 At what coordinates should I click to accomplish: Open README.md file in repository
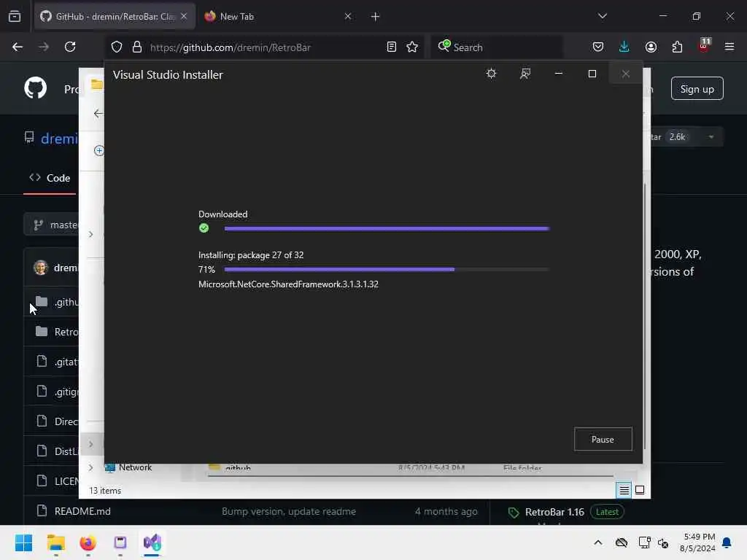(82, 511)
